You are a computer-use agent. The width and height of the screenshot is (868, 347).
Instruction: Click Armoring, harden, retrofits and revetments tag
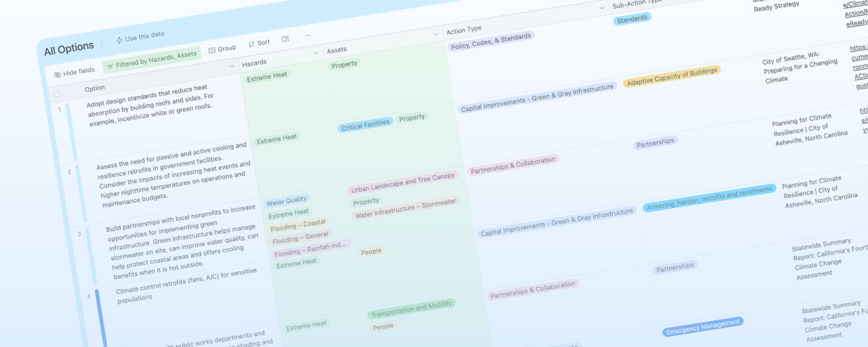pos(709,198)
